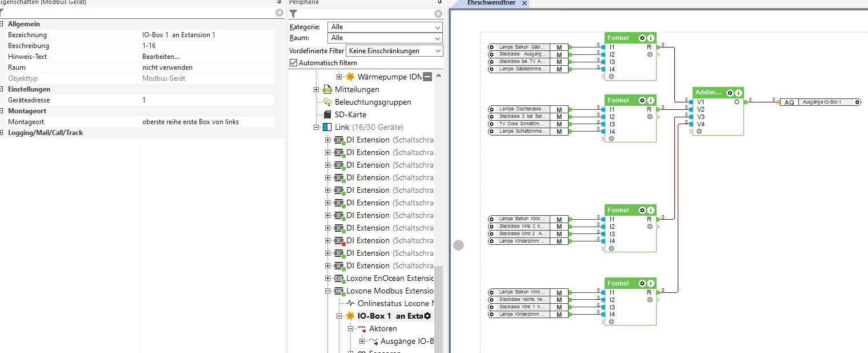Show info for Formel block feeding V3
The height and width of the screenshot is (353, 868).
click(650, 210)
